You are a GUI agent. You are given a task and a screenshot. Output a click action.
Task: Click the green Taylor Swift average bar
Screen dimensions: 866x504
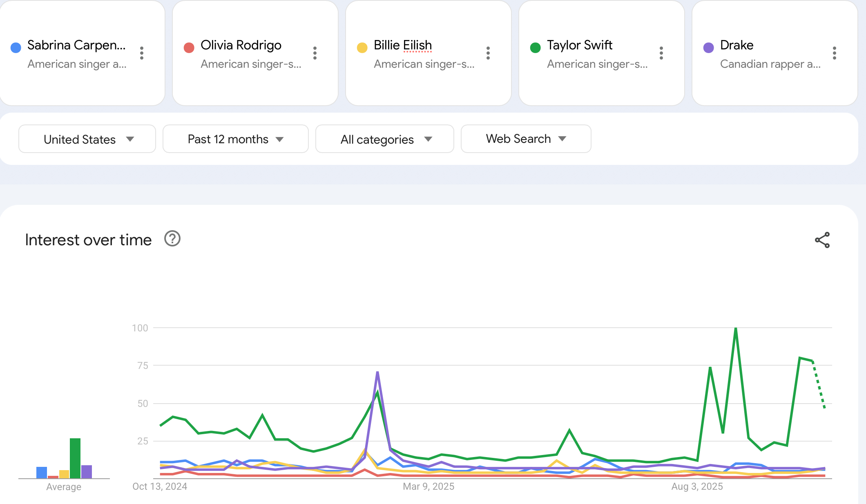(x=75, y=458)
